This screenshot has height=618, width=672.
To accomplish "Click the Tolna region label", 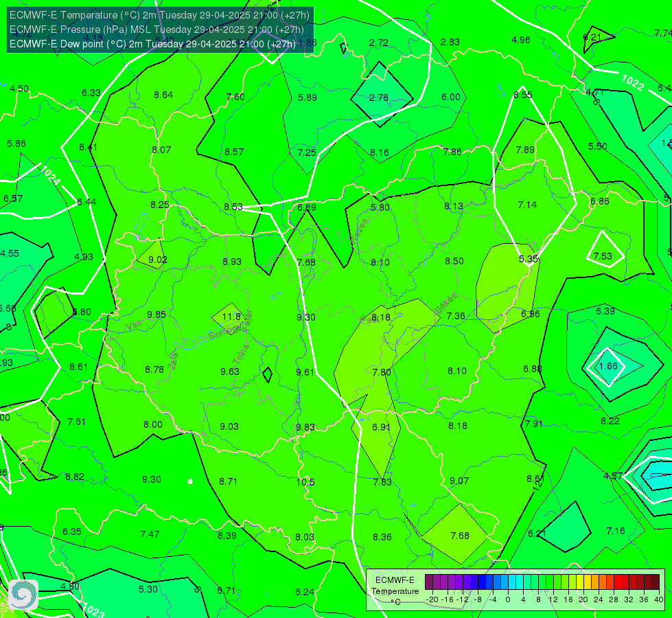I will pos(240,354).
